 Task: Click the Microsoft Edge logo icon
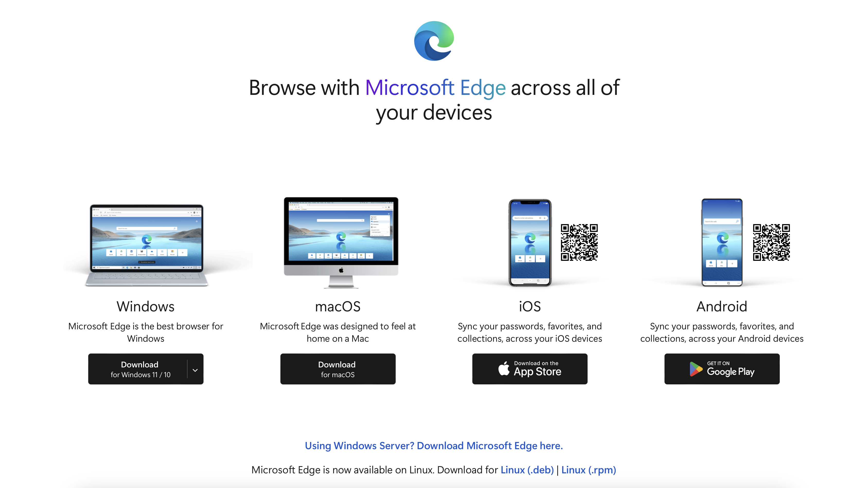pyautogui.click(x=434, y=41)
